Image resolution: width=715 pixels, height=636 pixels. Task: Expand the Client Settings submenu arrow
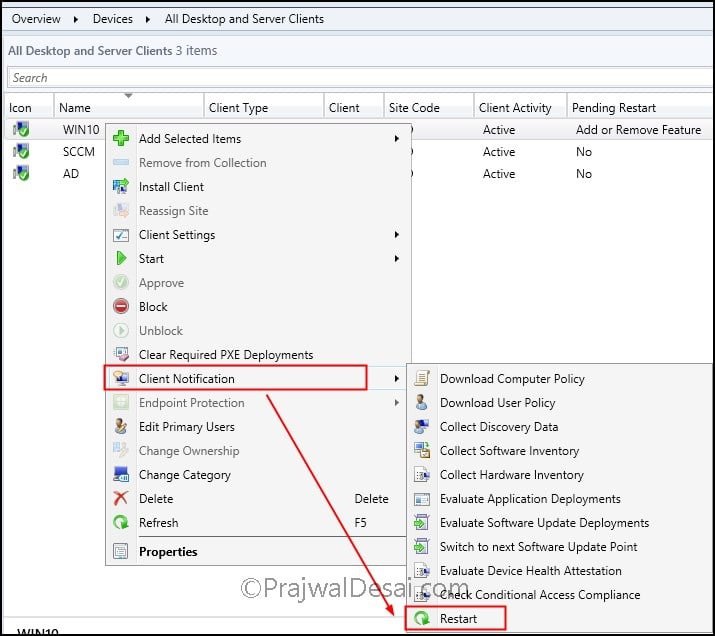(397, 234)
